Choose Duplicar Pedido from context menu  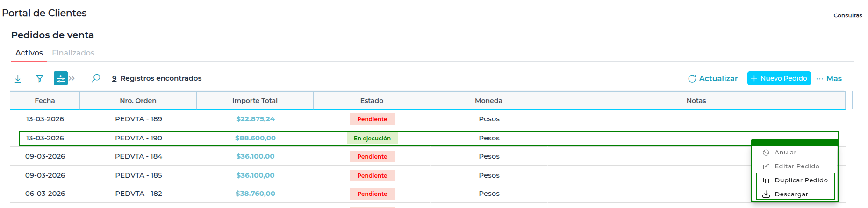[801, 180]
